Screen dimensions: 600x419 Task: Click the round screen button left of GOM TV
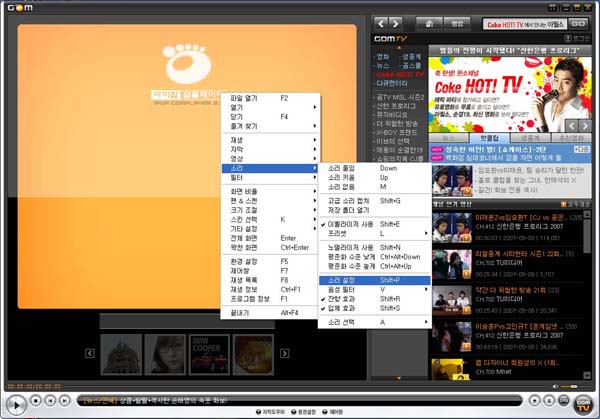point(563,401)
